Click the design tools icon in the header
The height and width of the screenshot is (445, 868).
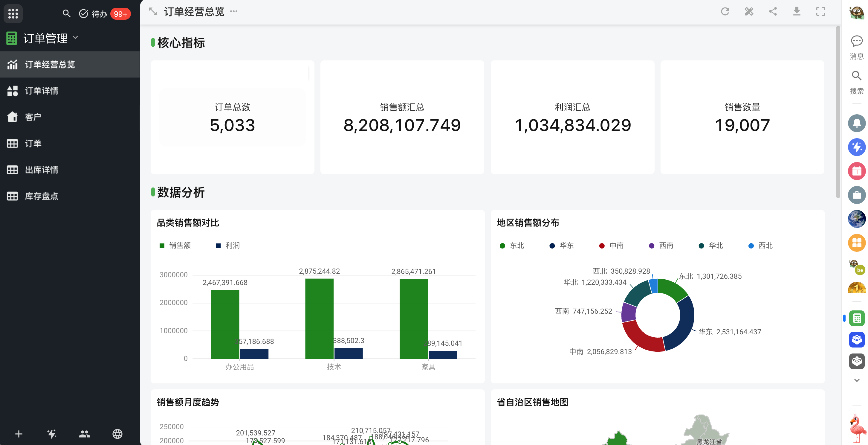(x=749, y=11)
